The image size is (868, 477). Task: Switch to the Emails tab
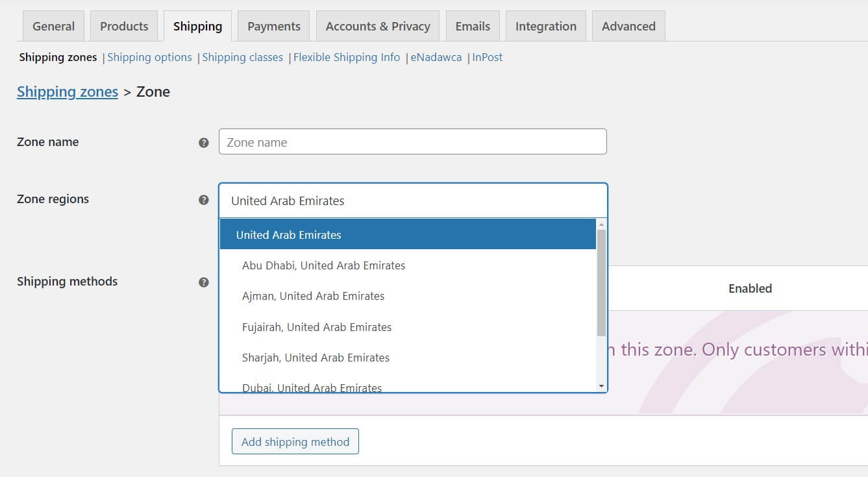(x=473, y=26)
